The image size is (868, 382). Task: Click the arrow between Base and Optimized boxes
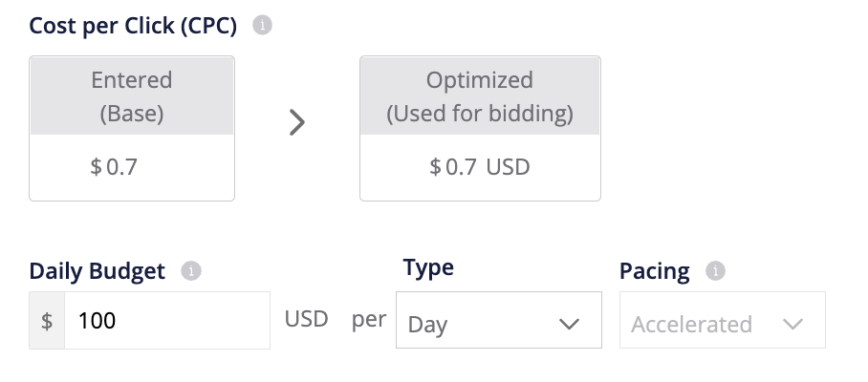(297, 122)
